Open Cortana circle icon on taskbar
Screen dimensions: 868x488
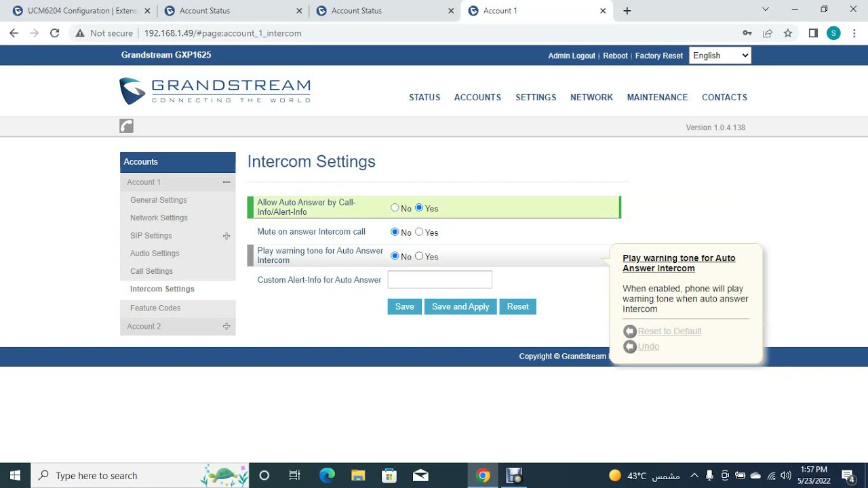click(264, 475)
